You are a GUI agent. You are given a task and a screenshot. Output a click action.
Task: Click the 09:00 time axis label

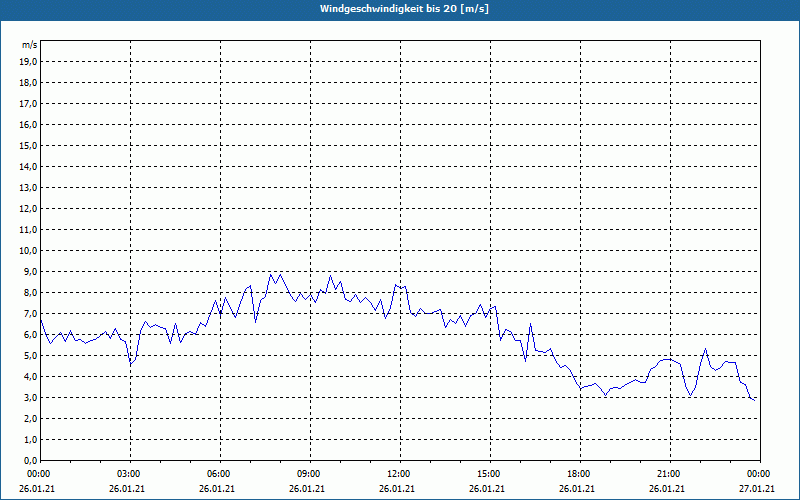[x=310, y=474]
